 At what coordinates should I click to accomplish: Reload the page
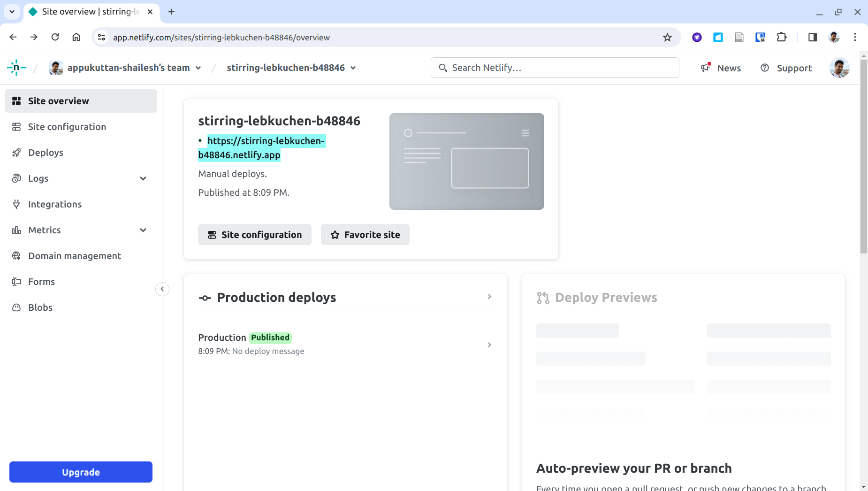[x=55, y=37]
